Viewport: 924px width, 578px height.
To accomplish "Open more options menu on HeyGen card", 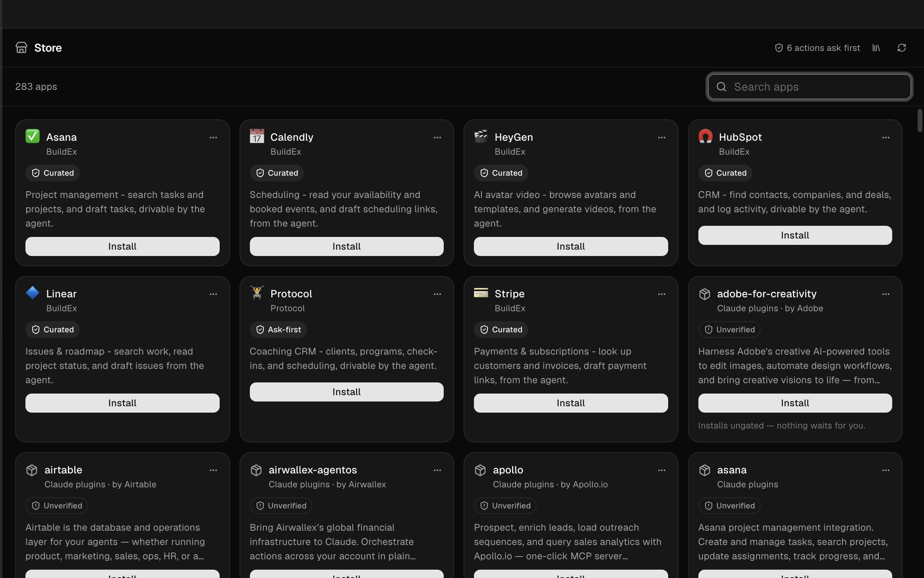I will (662, 138).
